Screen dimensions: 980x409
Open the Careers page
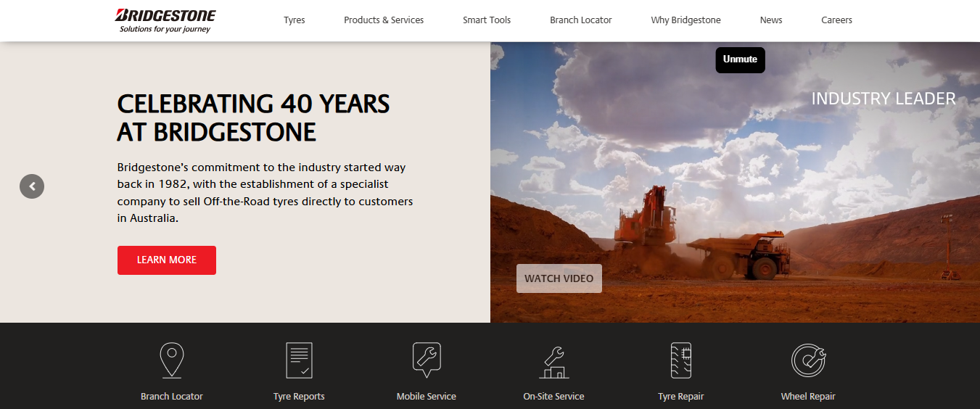836,20
